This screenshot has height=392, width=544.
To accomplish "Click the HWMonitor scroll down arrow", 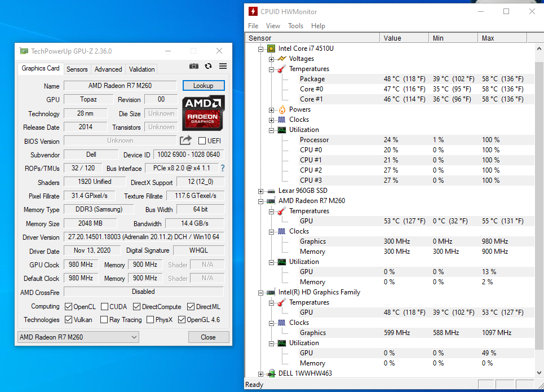I will coord(539,373).
